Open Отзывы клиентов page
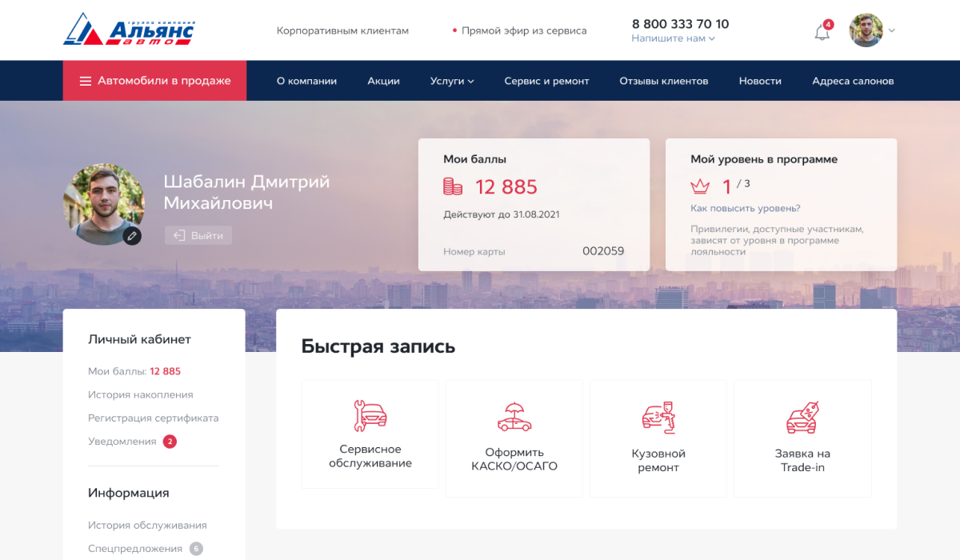Viewport: 960px width, 560px height. (663, 81)
